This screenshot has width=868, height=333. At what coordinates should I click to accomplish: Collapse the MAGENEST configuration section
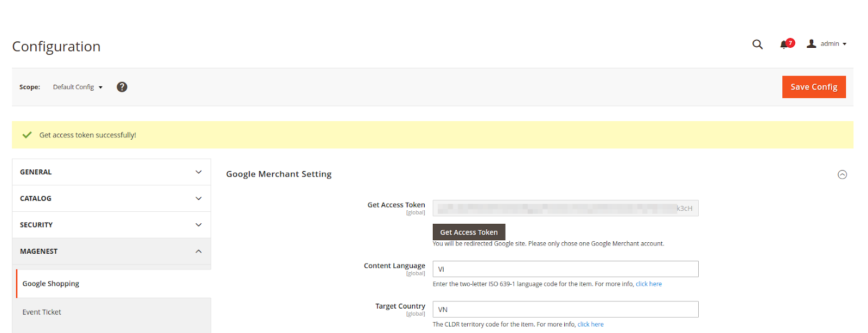pos(112,252)
